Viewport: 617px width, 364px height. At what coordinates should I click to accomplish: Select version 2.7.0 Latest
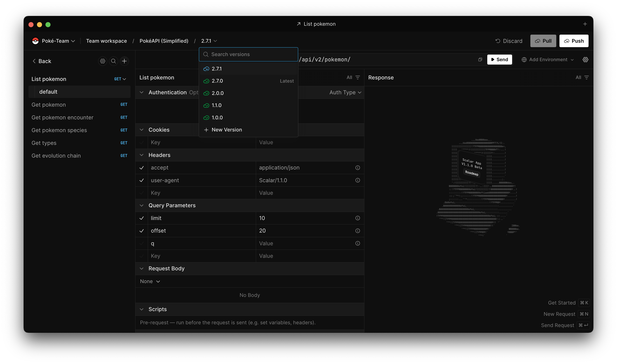(x=248, y=81)
